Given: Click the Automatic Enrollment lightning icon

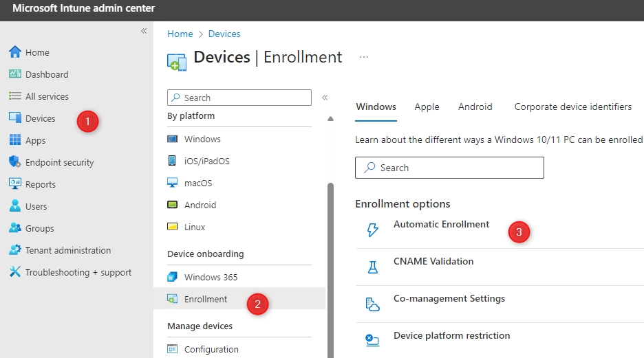Looking at the screenshot, I should (x=372, y=230).
